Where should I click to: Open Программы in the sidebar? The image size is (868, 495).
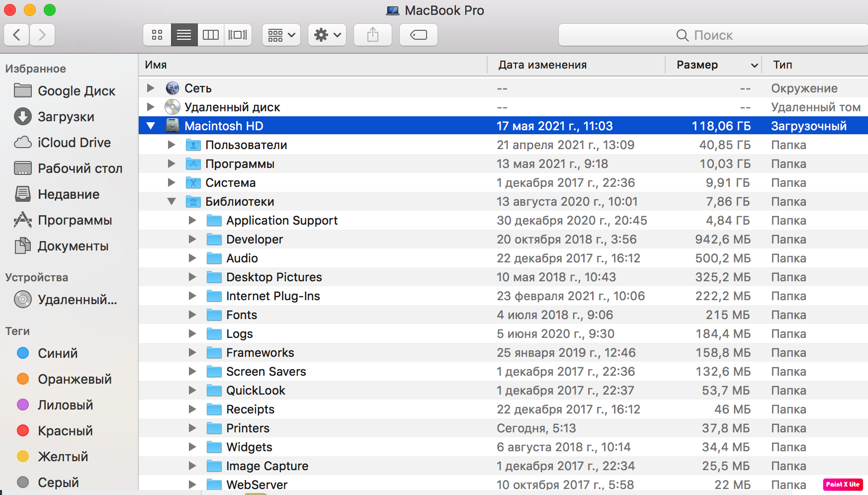coord(63,220)
